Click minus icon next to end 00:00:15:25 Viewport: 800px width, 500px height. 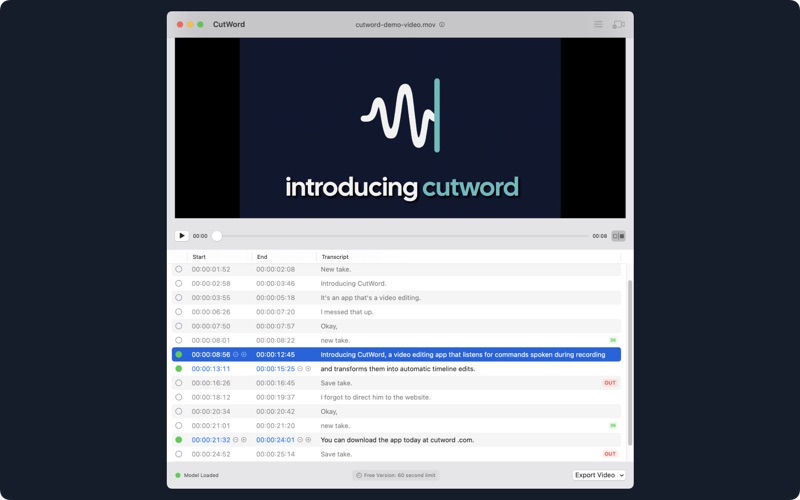(x=300, y=368)
